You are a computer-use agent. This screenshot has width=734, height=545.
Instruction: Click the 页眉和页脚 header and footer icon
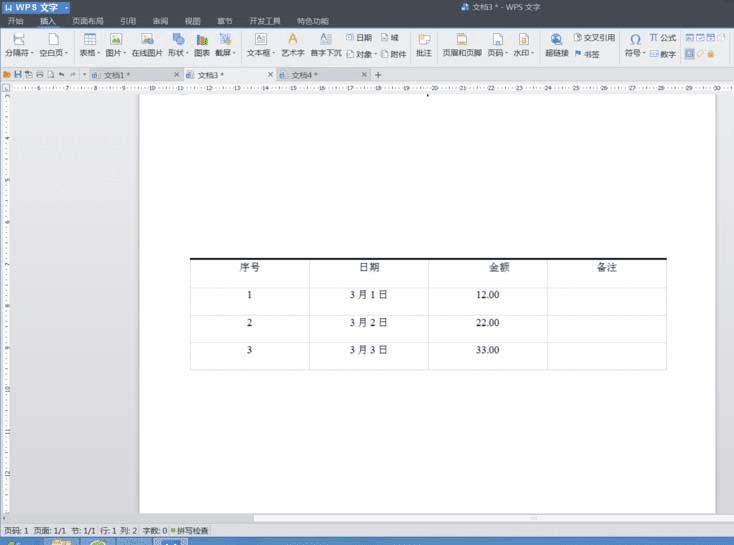tap(462, 39)
